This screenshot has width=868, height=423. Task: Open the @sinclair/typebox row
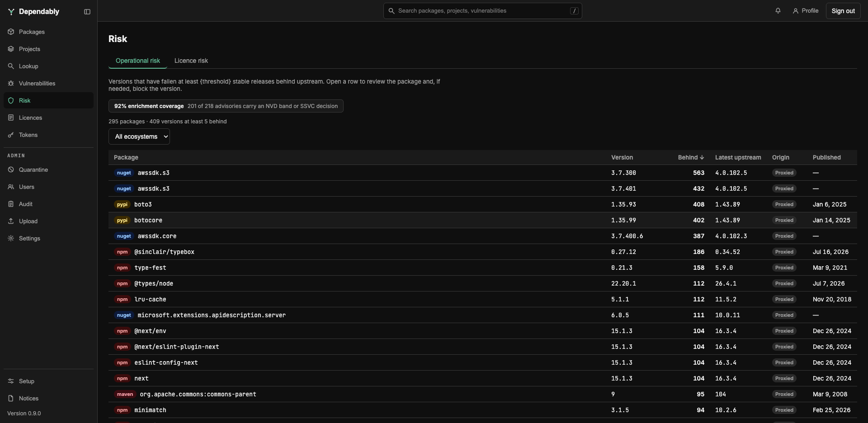(x=483, y=252)
